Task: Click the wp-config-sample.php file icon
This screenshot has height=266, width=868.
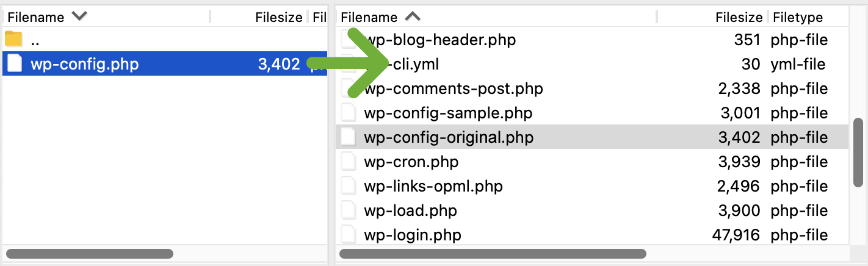Action: 349,113
